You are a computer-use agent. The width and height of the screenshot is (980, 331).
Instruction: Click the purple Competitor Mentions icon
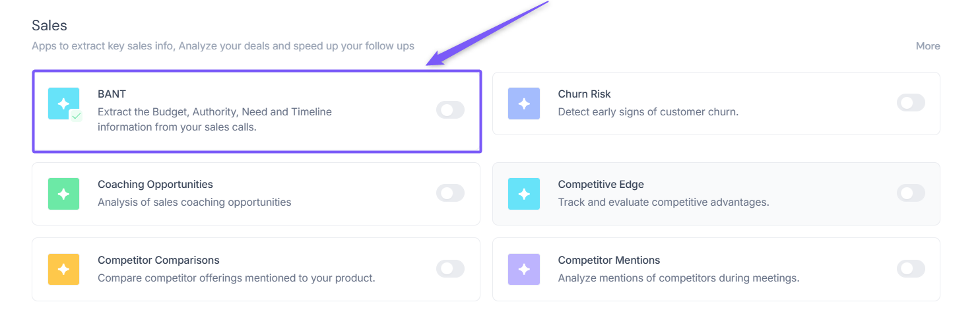pos(523,269)
